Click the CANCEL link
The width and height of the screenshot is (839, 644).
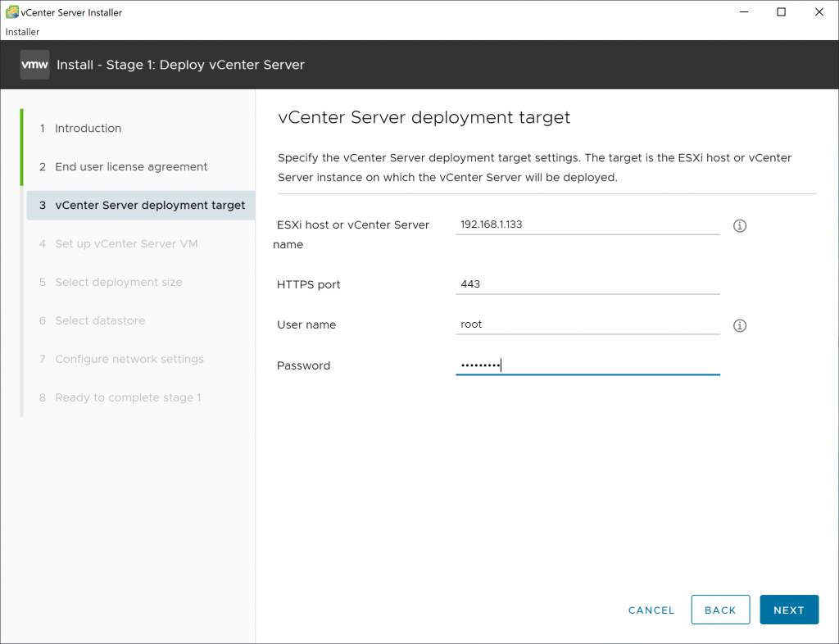pos(651,610)
